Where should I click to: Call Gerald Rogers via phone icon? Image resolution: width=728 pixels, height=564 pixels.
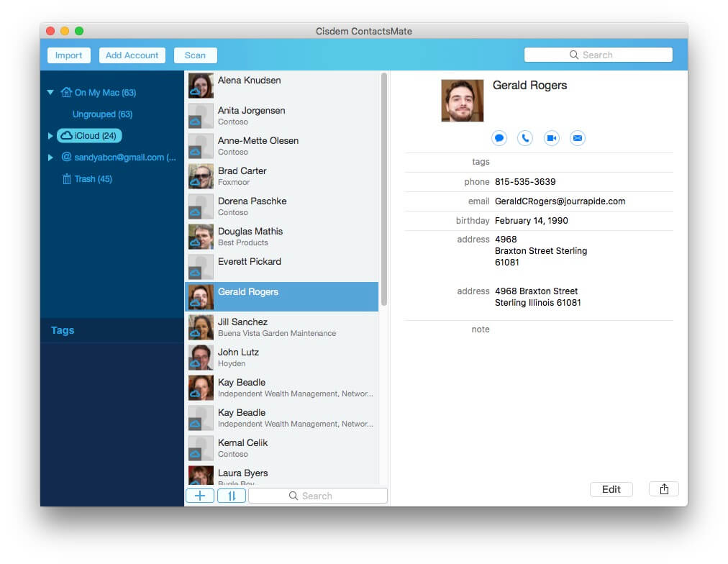point(525,138)
